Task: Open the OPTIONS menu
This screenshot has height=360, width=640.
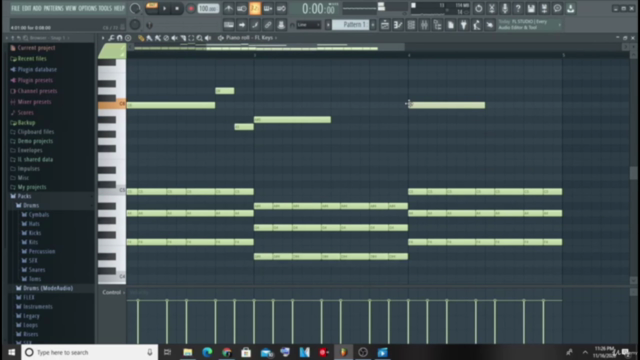Action: (87, 8)
